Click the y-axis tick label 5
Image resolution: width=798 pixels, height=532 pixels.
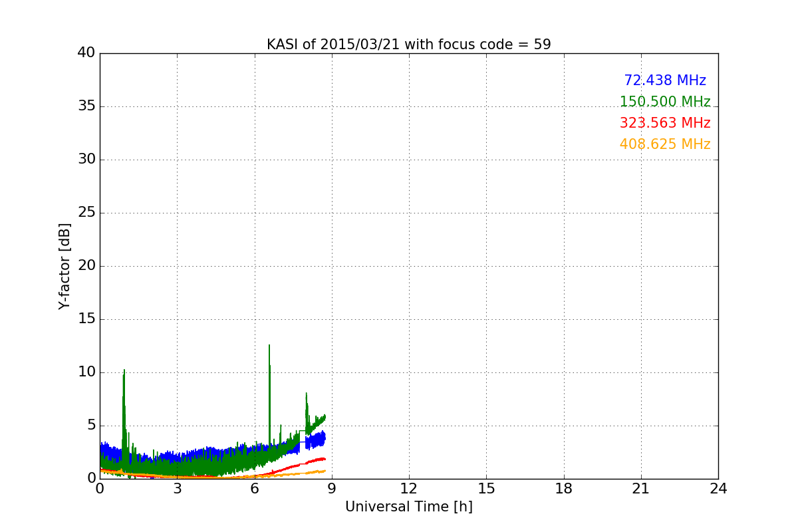click(90, 426)
